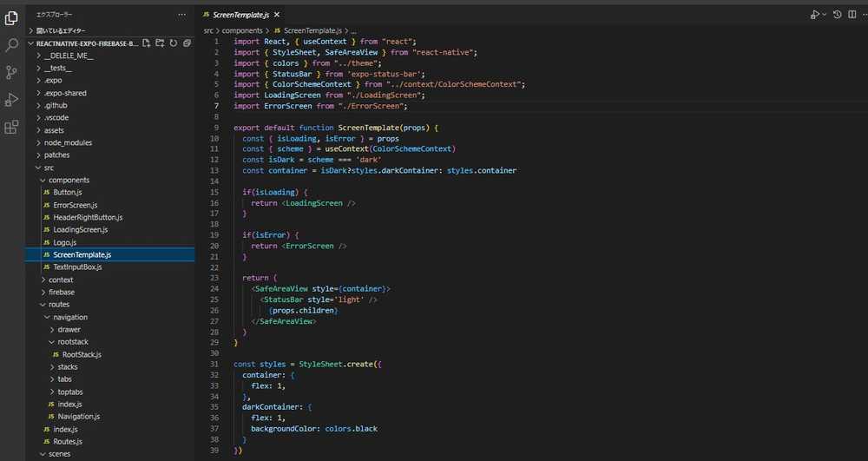The image size is (868, 461).
Task: Open Run and Debug view
Action: (x=11, y=100)
